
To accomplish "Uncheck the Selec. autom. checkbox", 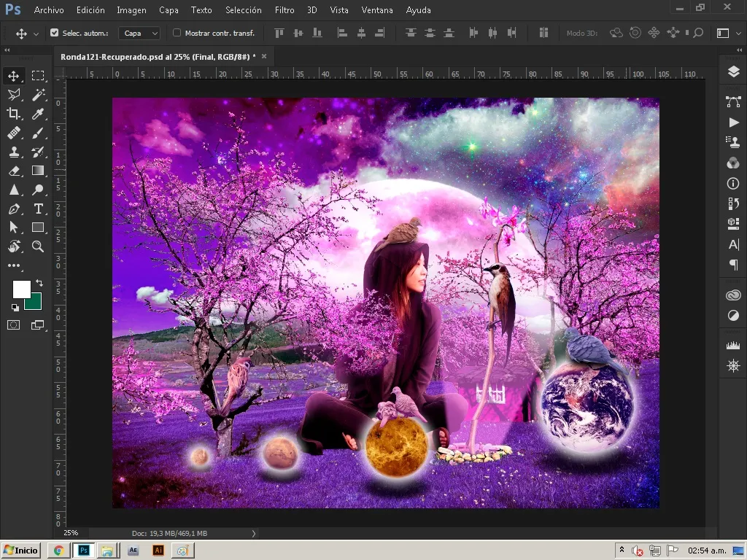I will pyautogui.click(x=54, y=33).
